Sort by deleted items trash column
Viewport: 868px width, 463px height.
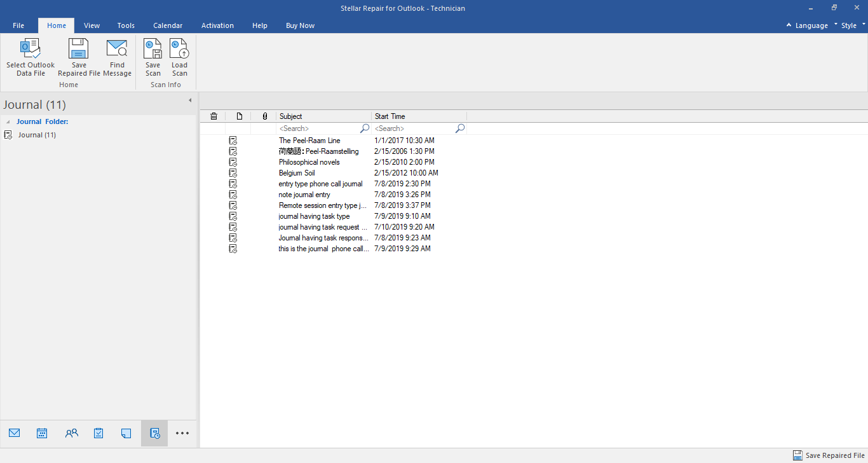(214, 116)
